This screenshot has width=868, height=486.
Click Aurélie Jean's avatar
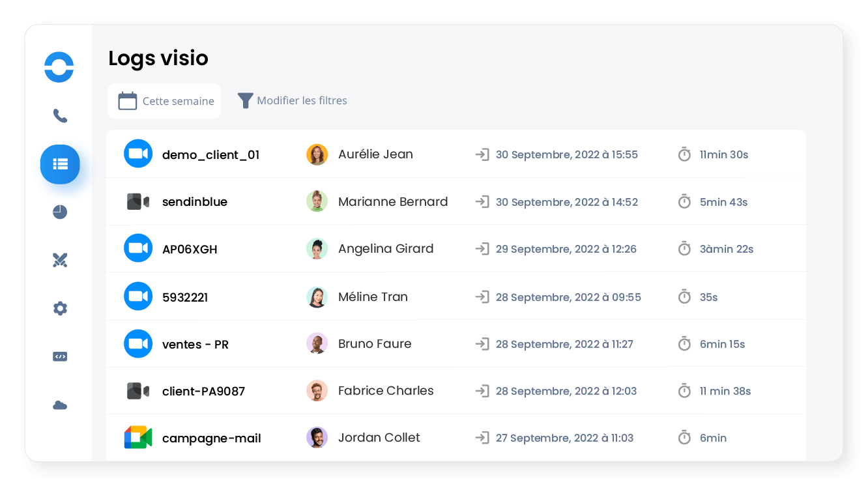pyautogui.click(x=317, y=154)
